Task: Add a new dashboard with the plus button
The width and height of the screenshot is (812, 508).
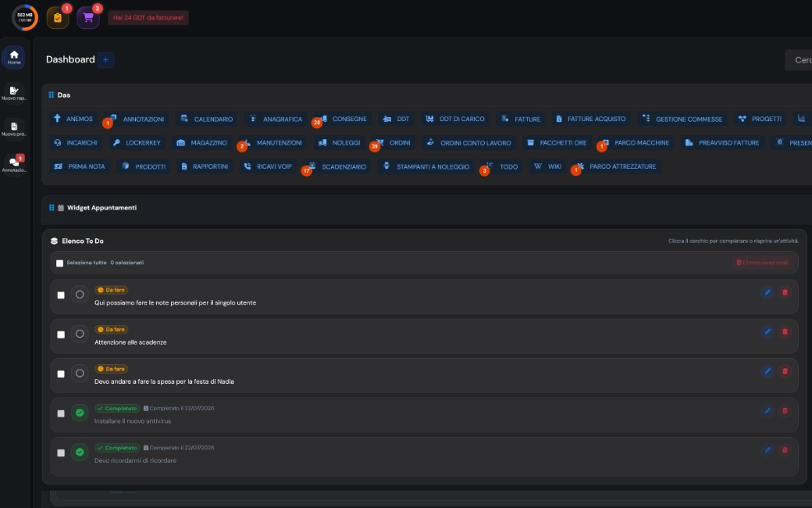Action: pyautogui.click(x=105, y=59)
